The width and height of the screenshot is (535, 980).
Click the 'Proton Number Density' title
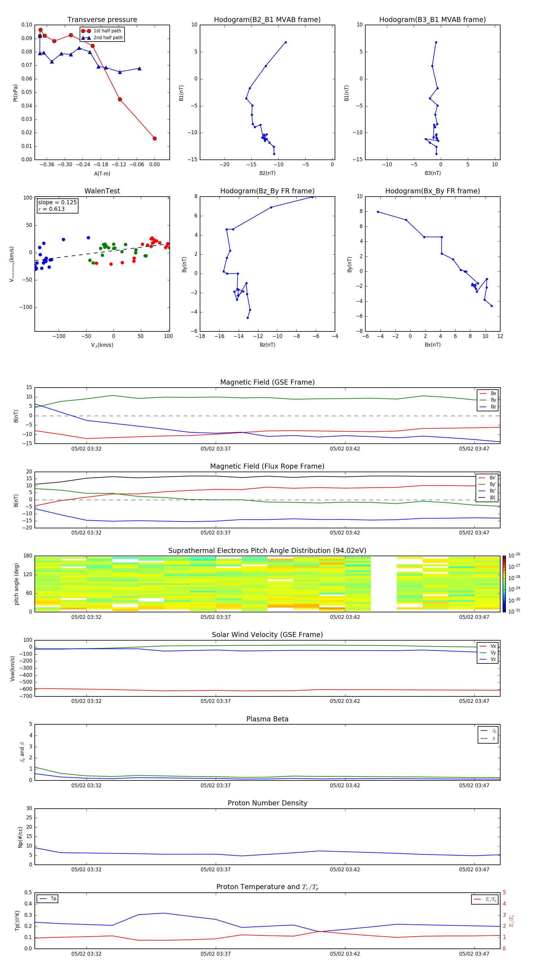[267, 803]
